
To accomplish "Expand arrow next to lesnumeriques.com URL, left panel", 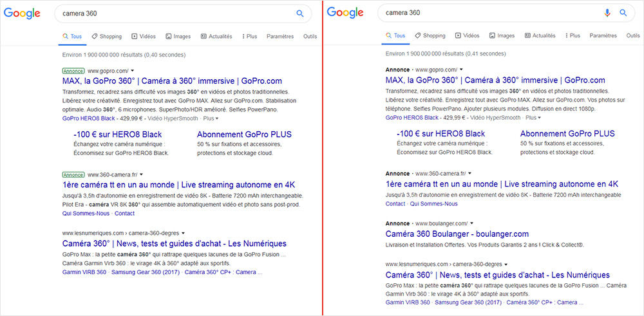I will pyautogui.click(x=183, y=233).
